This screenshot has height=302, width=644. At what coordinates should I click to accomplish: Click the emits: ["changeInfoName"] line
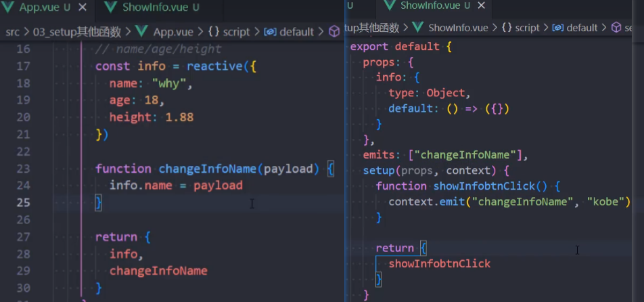pyautogui.click(x=445, y=155)
